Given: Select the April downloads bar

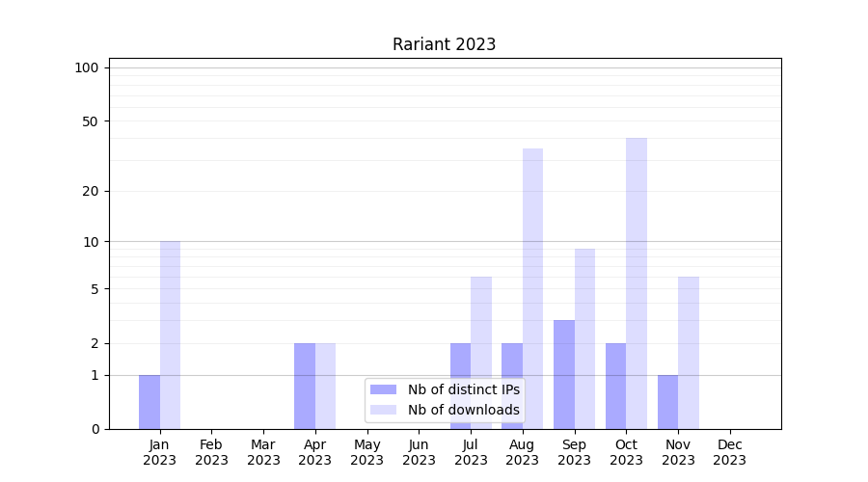Looking at the screenshot, I should click(x=325, y=386).
